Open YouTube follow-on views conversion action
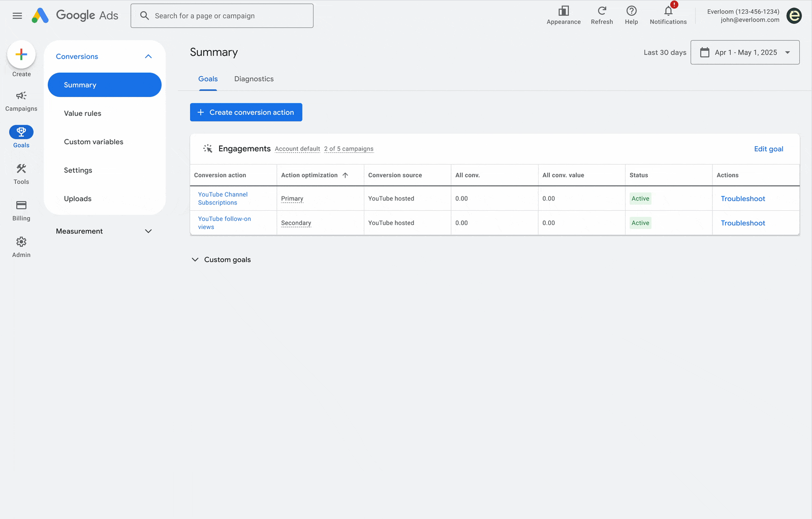Screen dimensions: 812x519 (x=224, y=223)
